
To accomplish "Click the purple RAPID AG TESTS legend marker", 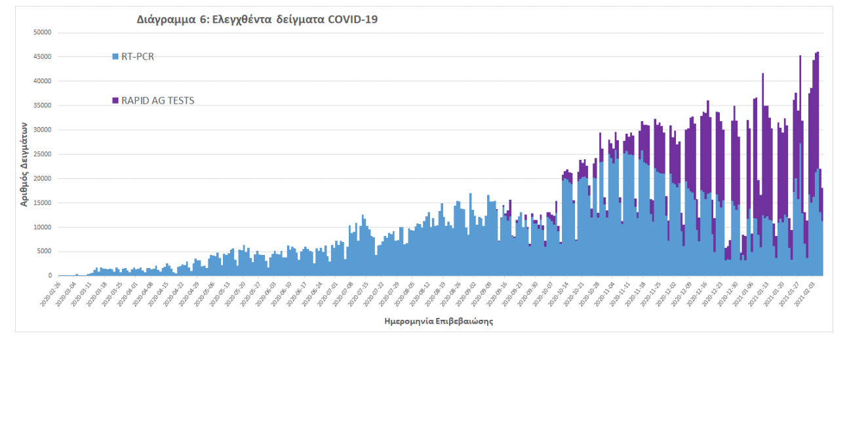I will tap(115, 101).
